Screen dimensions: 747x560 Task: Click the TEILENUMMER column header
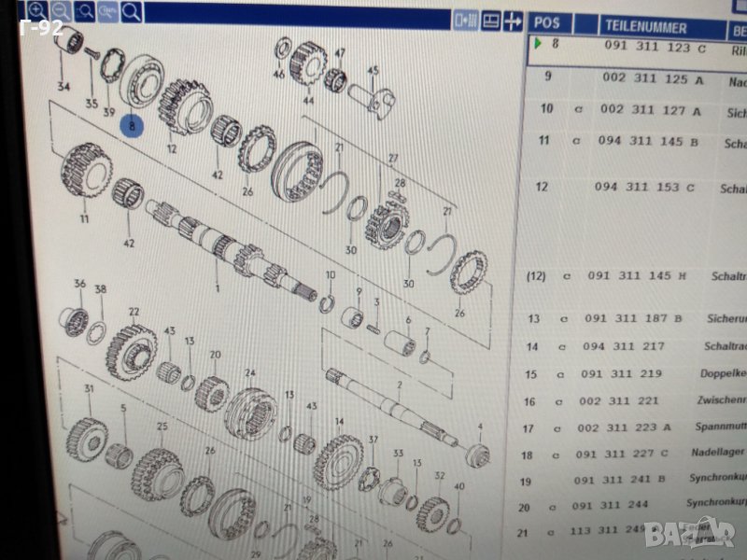click(x=645, y=27)
